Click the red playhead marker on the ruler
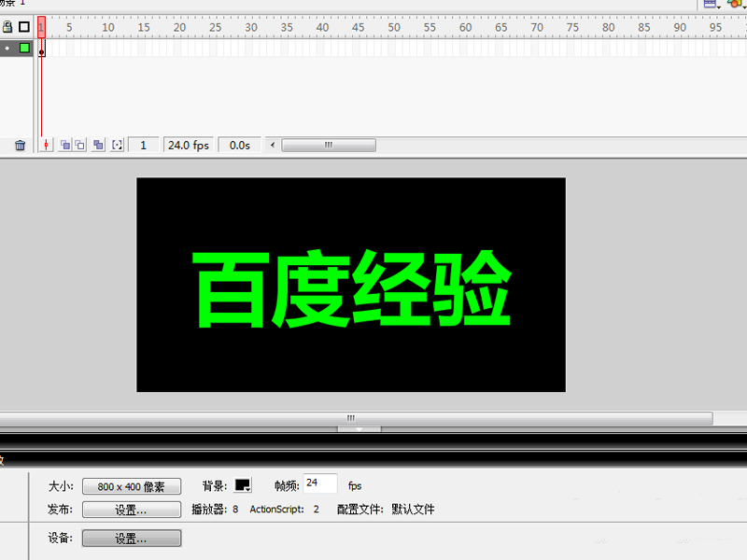The width and height of the screenshot is (747, 560). point(41,27)
